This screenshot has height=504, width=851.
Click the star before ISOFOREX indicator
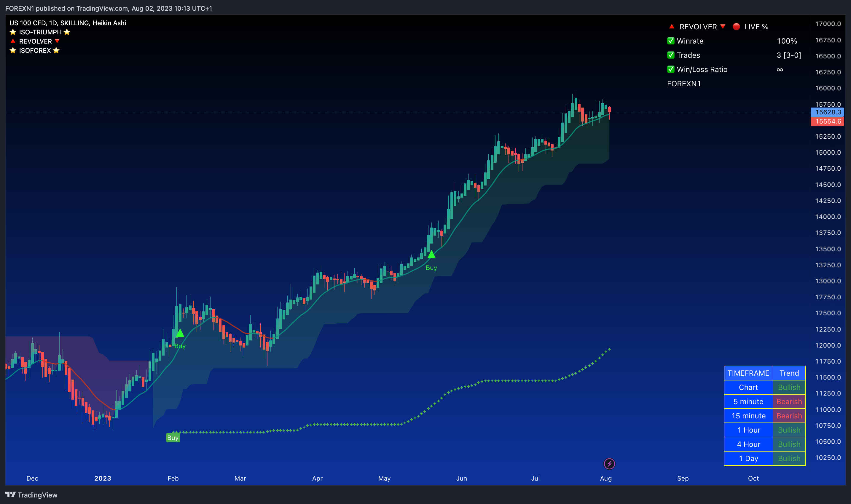[13, 50]
